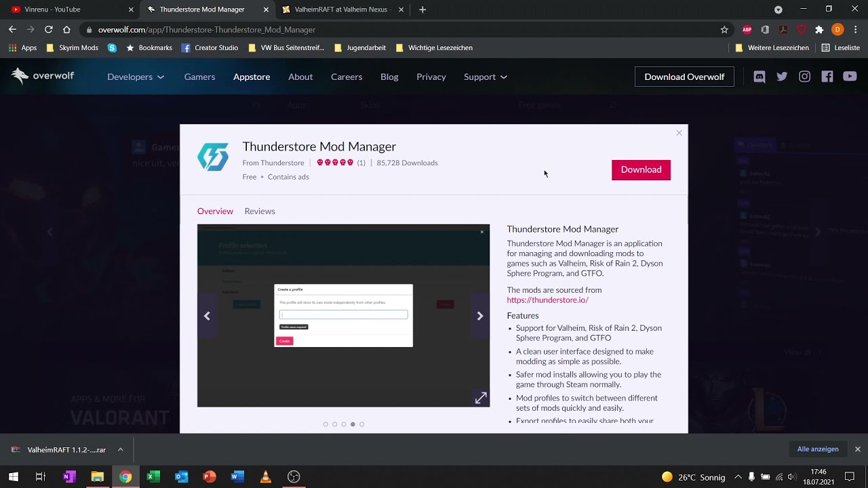Click Alle anzeigen in downloads bar
Screen dimensions: 868x488
pyautogui.click(x=818, y=449)
